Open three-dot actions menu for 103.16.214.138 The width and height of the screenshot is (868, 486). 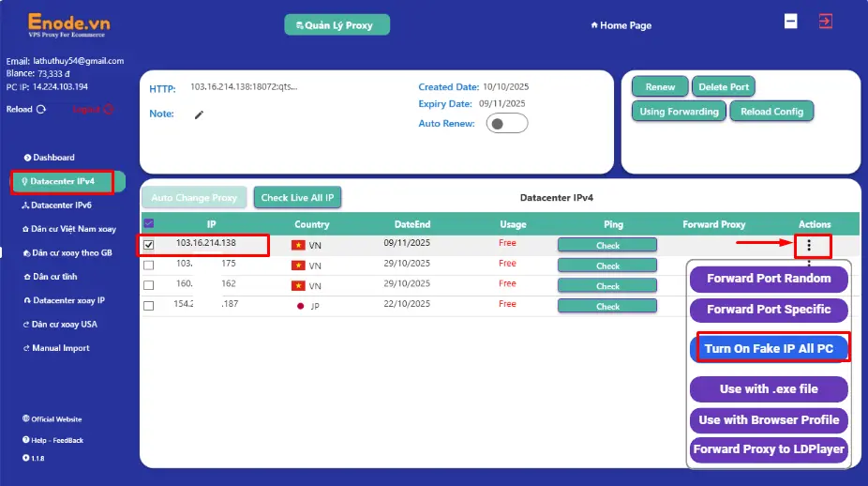click(x=809, y=245)
